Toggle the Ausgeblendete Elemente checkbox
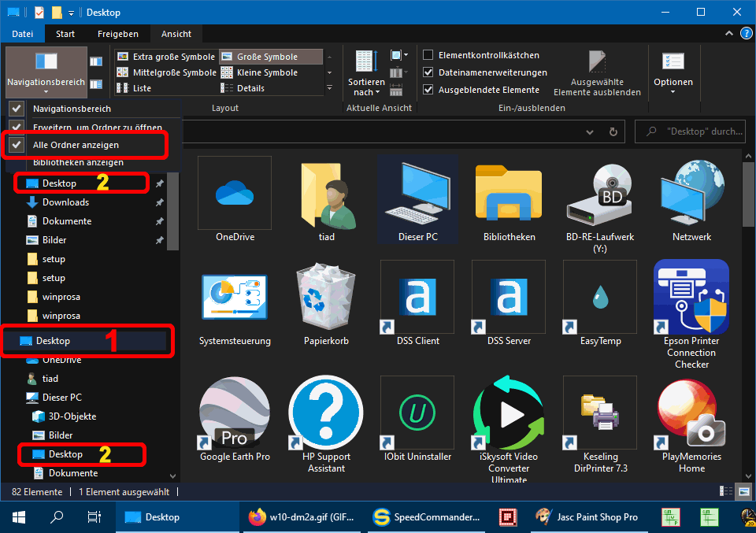 (428, 90)
